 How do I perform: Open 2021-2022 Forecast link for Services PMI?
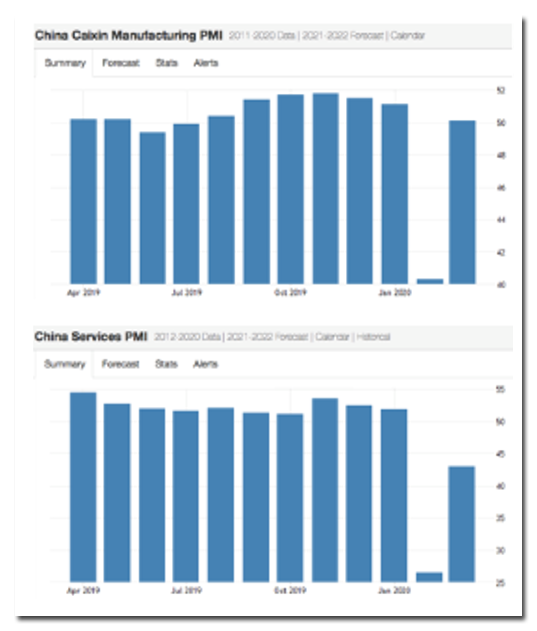click(x=268, y=337)
